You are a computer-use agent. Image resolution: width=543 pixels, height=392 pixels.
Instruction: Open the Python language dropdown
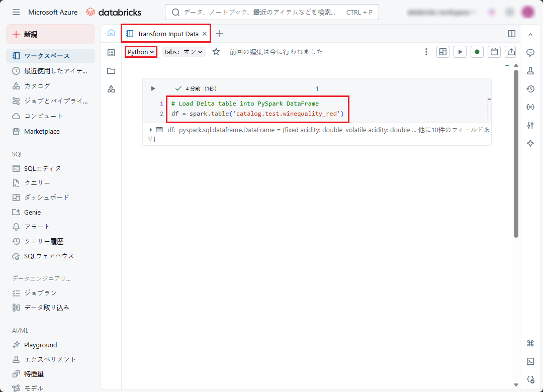[x=141, y=52]
